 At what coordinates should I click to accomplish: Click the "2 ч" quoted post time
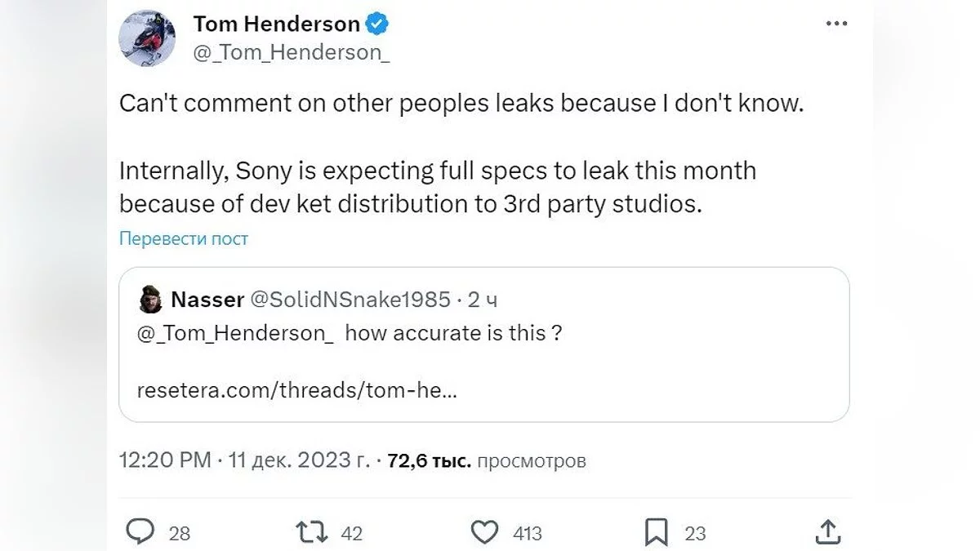[x=483, y=300]
